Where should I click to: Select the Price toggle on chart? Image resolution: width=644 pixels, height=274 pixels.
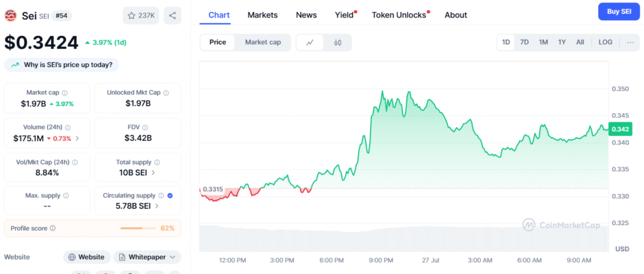[x=218, y=42]
